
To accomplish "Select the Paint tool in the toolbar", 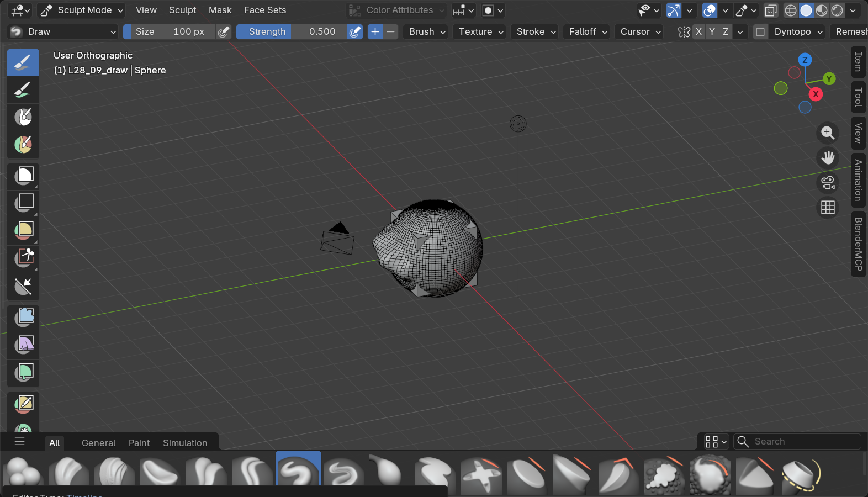I will tap(23, 89).
